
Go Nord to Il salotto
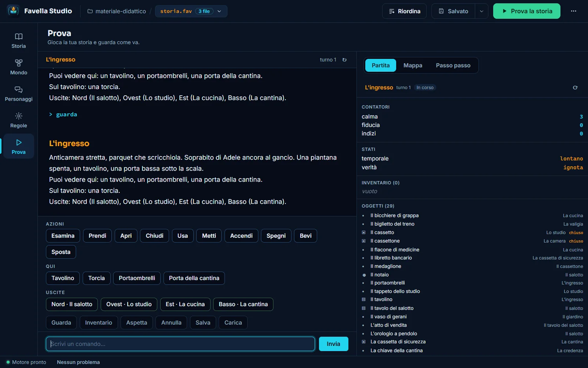click(x=72, y=304)
